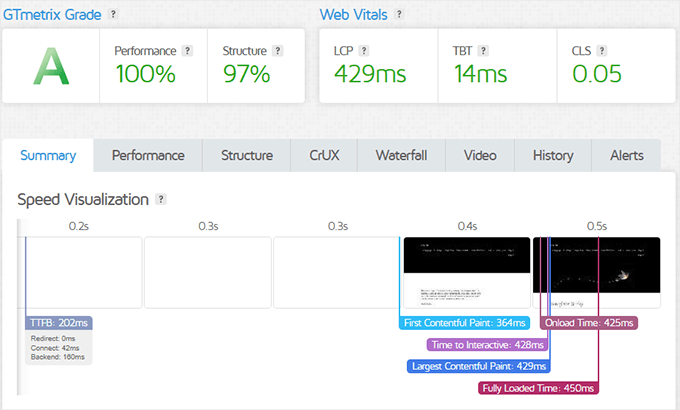The image size is (680, 410).
Task: Click the CLS question mark icon
Action: 602,50
